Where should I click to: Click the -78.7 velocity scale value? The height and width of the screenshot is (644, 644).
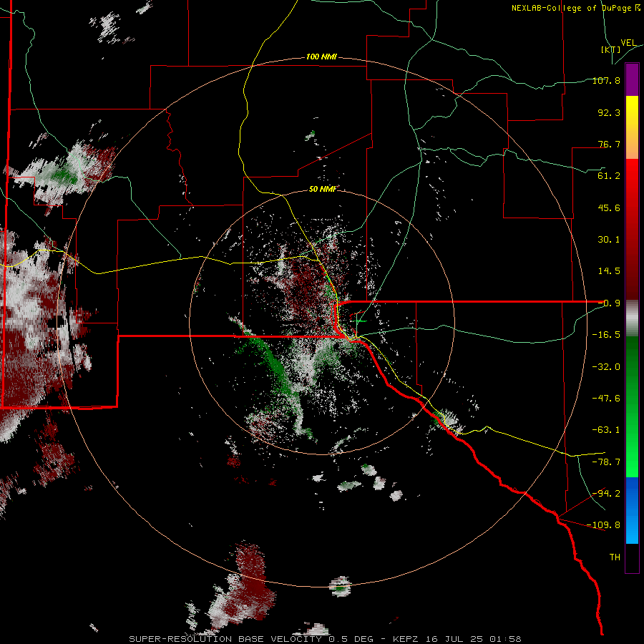point(606,462)
